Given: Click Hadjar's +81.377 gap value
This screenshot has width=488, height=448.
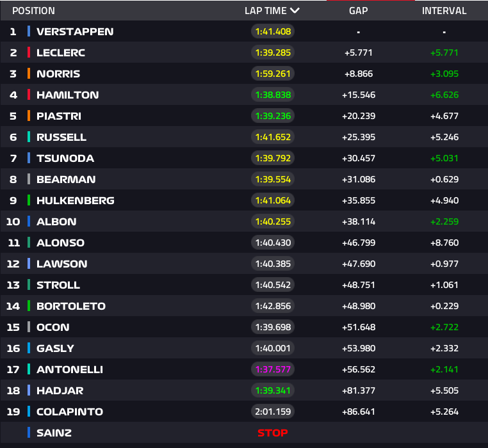Looking at the screenshot, I should (359, 390).
